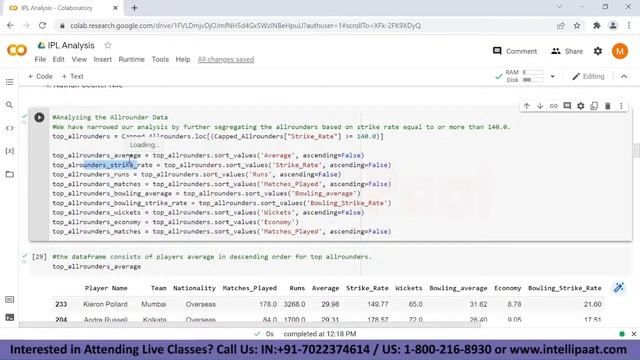Reload the browser page
The image size is (640, 360).
pos(42,25)
